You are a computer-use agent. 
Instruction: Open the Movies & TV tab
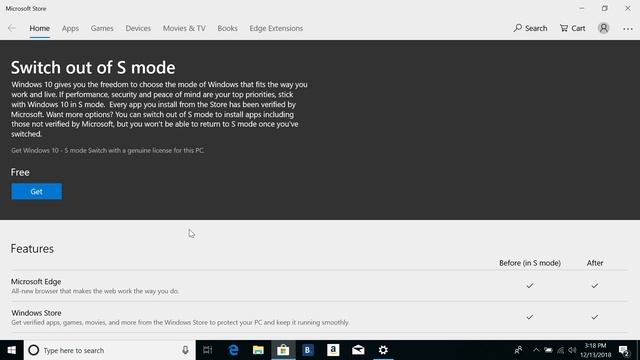click(184, 28)
